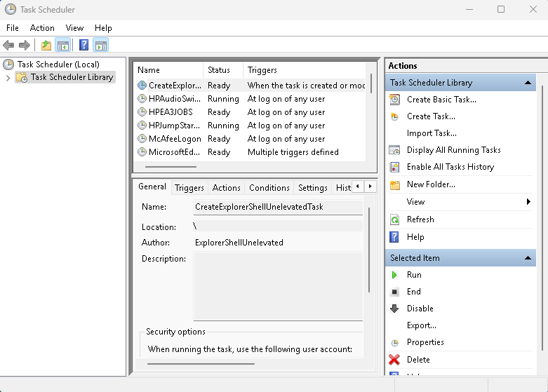Click inside the Description text box

[278, 286]
